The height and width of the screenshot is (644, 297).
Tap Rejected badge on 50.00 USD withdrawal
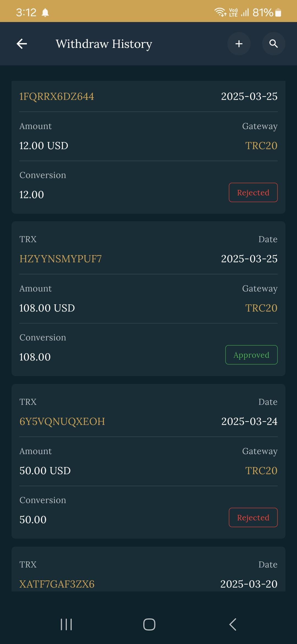coord(253,518)
